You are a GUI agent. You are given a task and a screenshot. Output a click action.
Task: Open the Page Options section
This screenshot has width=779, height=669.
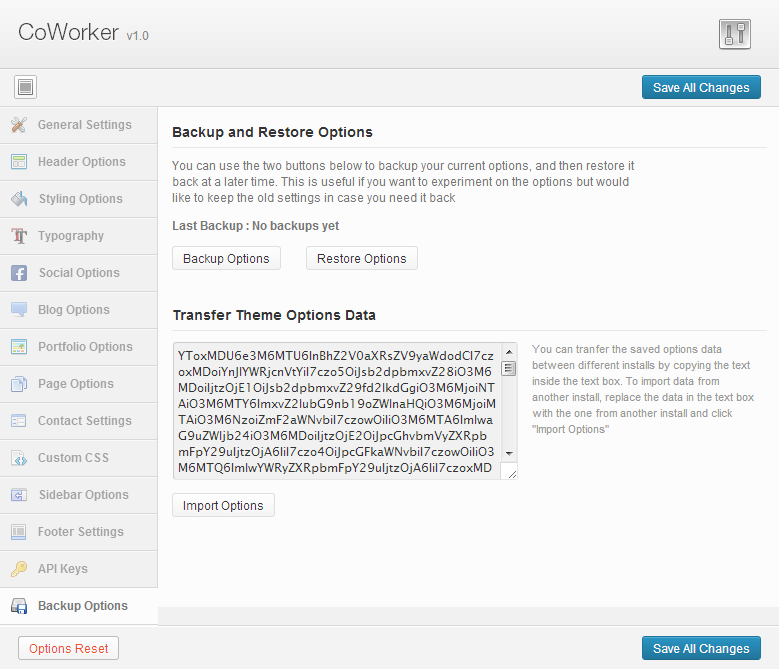[79, 384]
